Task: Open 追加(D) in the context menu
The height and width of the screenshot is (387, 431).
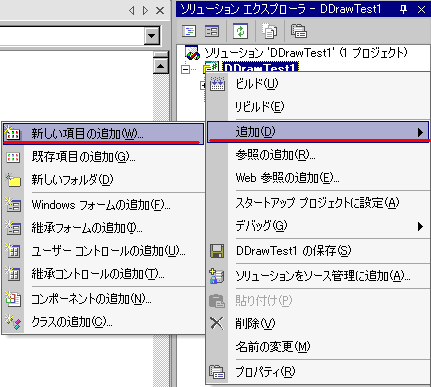Action: 318,132
